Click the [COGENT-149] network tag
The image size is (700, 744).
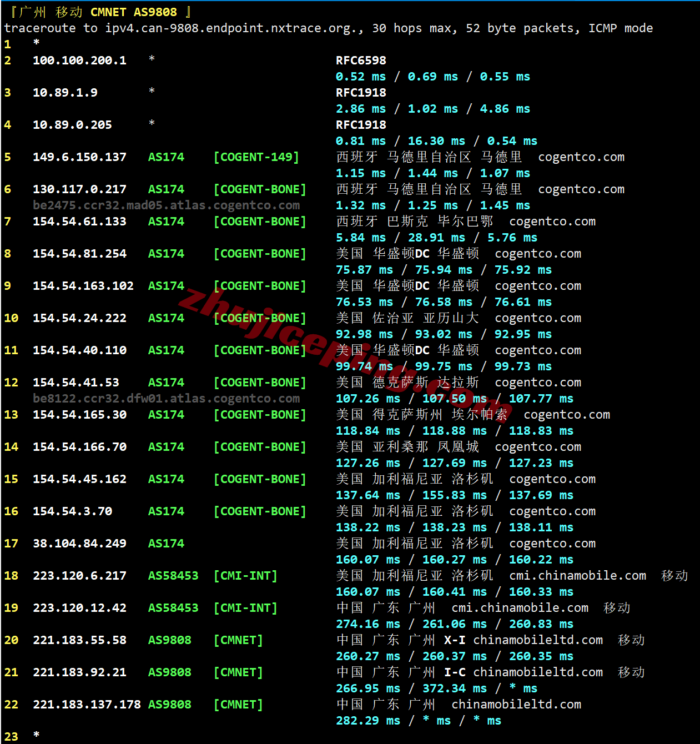(x=256, y=157)
